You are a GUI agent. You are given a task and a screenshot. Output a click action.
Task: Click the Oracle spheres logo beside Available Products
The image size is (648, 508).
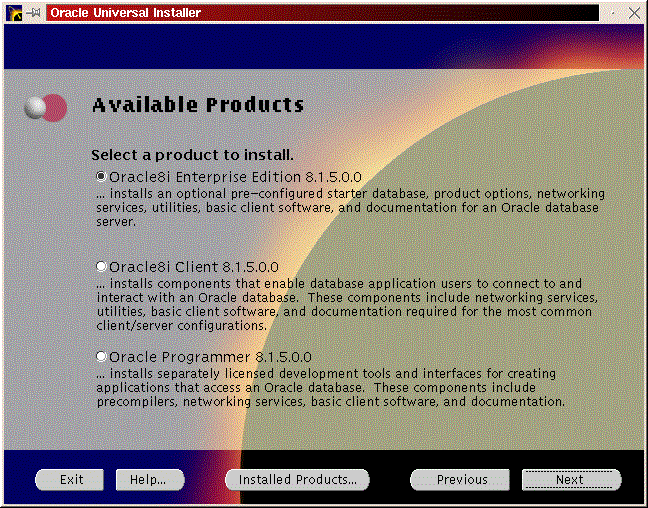pyautogui.click(x=46, y=106)
